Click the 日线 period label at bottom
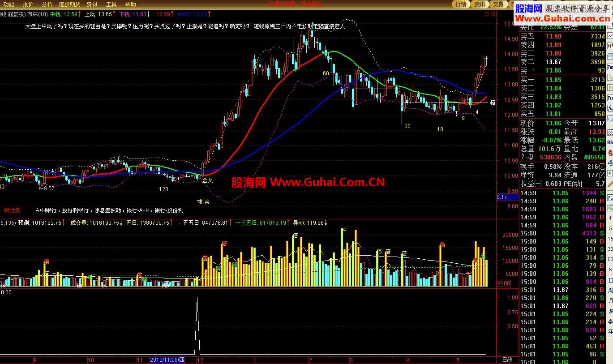The image size is (613, 364). pos(507,360)
